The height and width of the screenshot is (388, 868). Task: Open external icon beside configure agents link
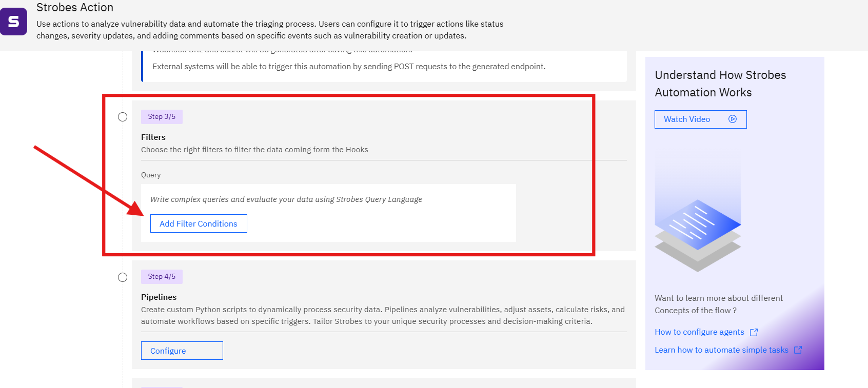coord(754,333)
